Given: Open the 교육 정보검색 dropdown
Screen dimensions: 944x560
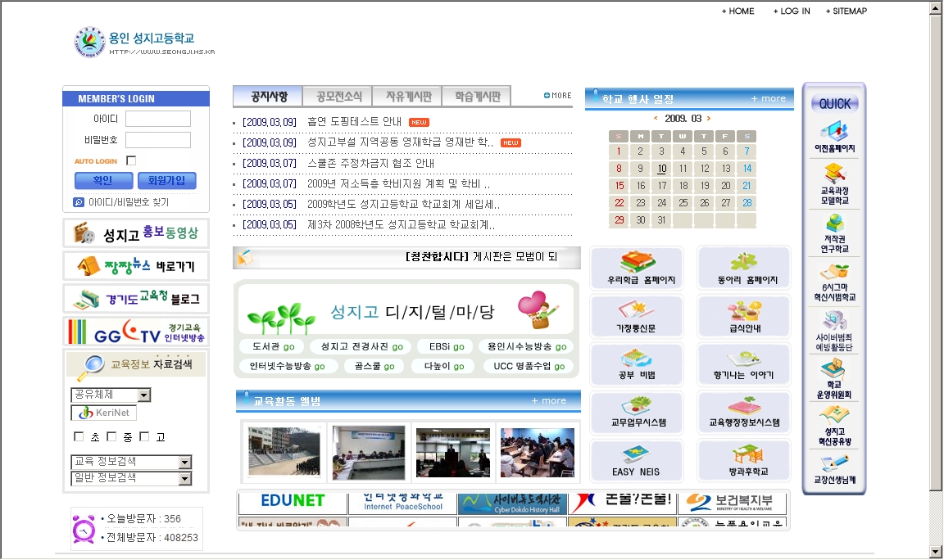Looking at the screenshot, I should (x=184, y=463).
